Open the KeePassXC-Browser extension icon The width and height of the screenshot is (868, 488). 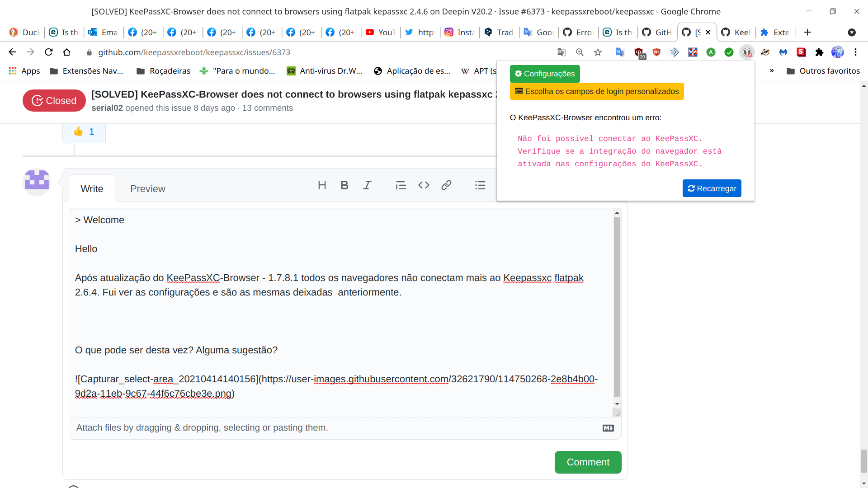click(x=747, y=52)
